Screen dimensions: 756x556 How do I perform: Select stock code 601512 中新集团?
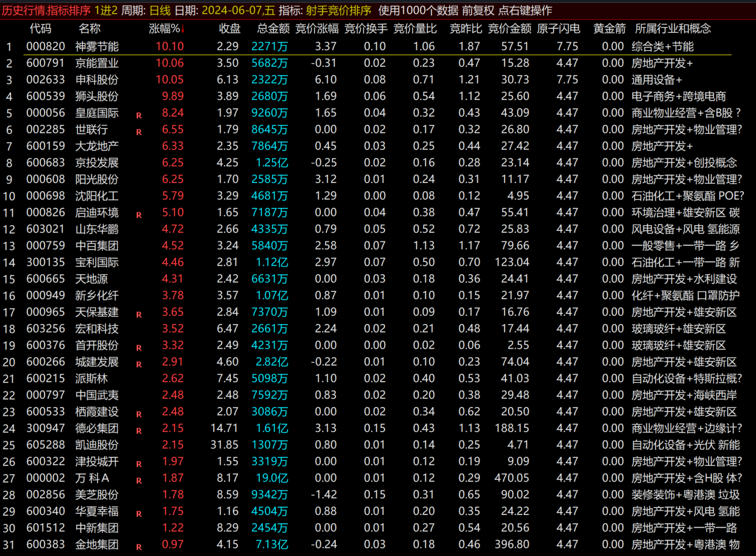click(x=46, y=528)
